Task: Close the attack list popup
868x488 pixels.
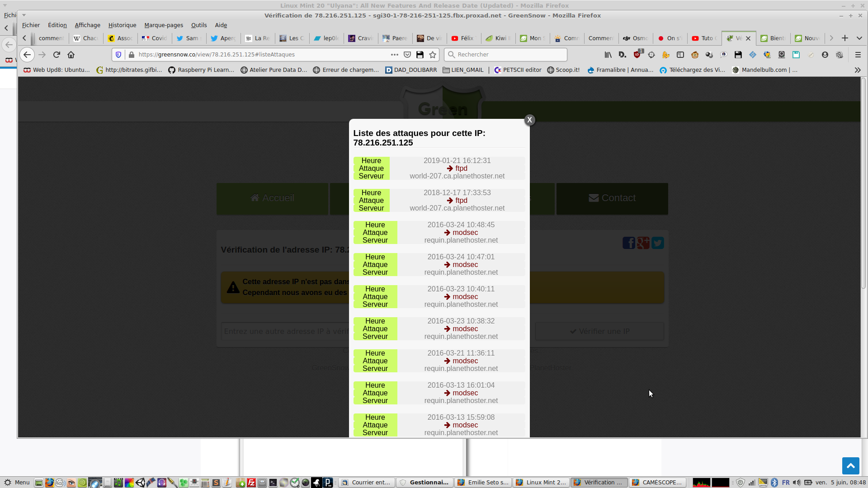Action: [529, 120]
